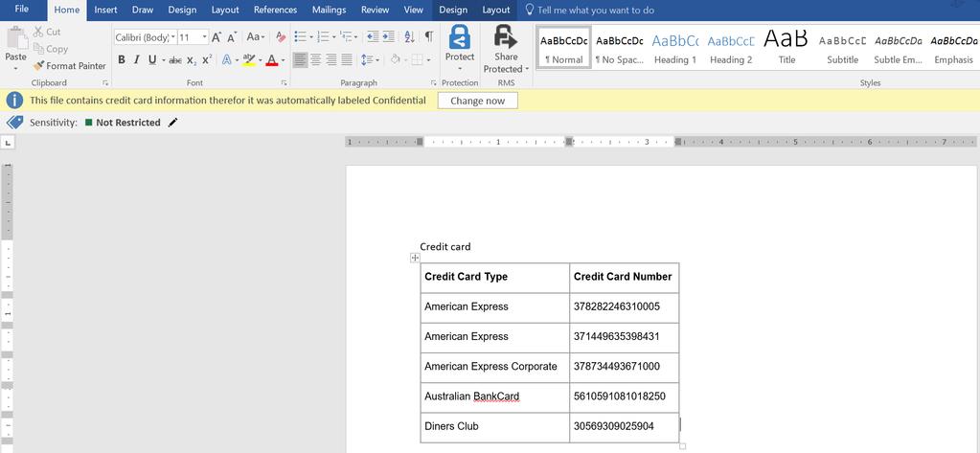Screen dimensions: 980x453
Task: Click the table resize handle at the bottom corner
Action: click(682, 446)
